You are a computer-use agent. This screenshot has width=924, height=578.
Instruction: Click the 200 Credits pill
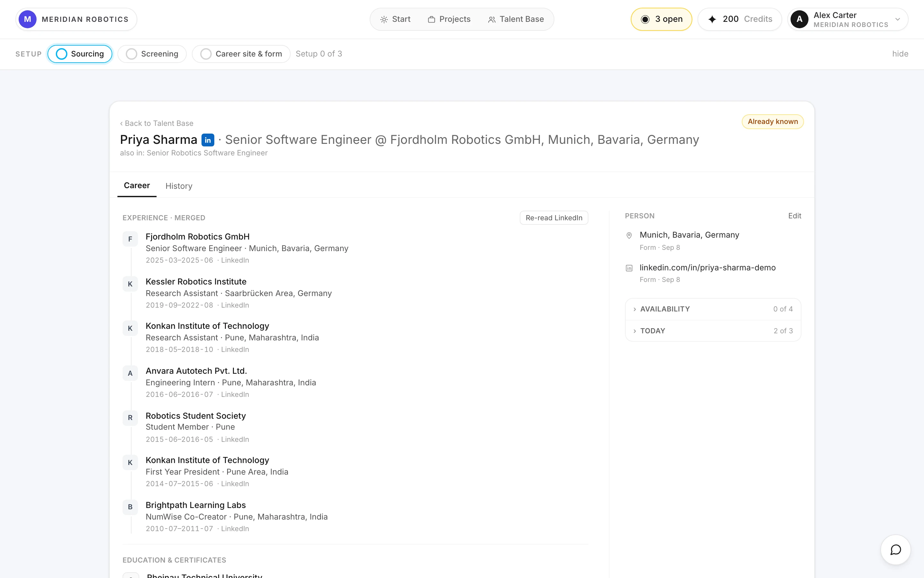[740, 19]
